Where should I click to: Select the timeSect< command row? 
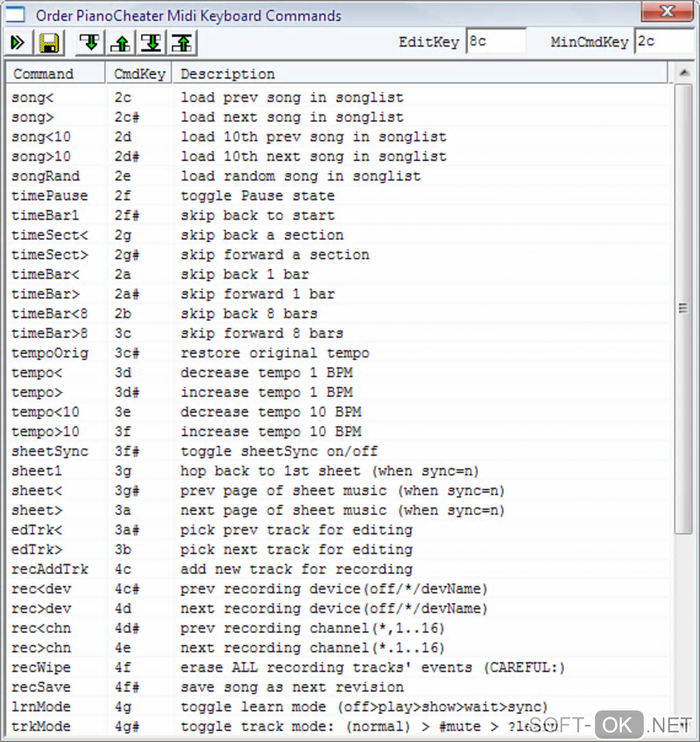tap(340, 235)
